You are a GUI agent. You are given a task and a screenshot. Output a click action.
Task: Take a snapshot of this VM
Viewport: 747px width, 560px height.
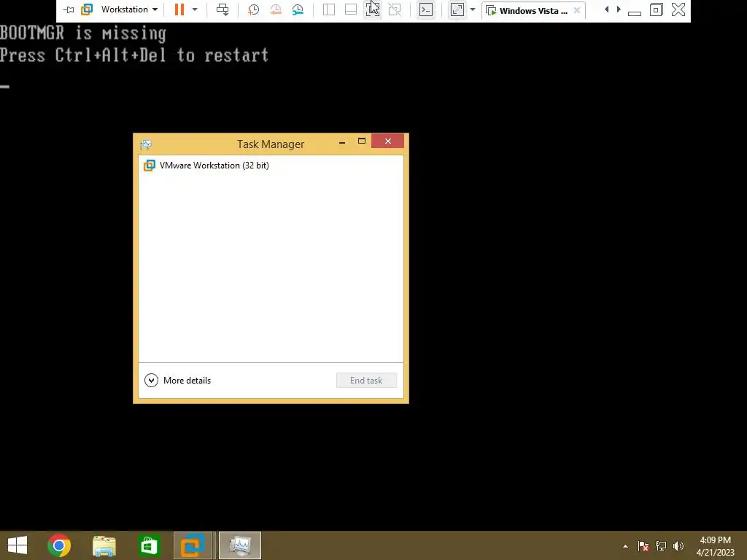pos(253,9)
